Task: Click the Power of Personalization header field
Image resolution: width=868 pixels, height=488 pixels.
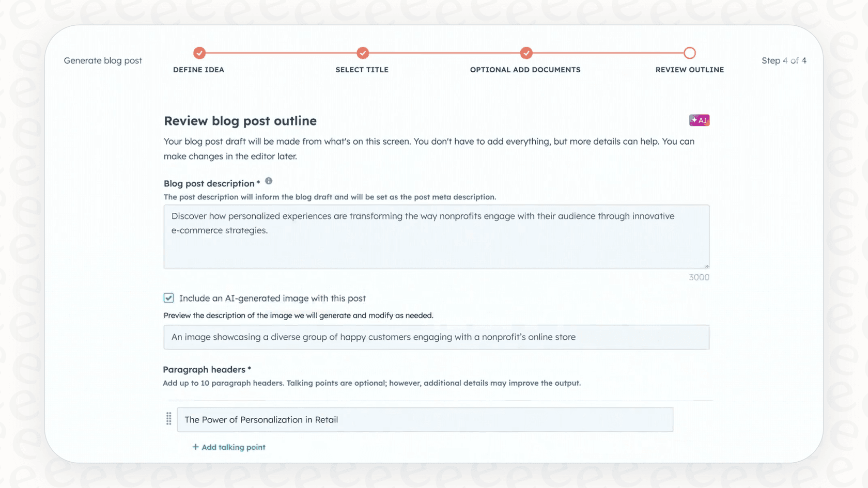Action: click(x=425, y=419)
